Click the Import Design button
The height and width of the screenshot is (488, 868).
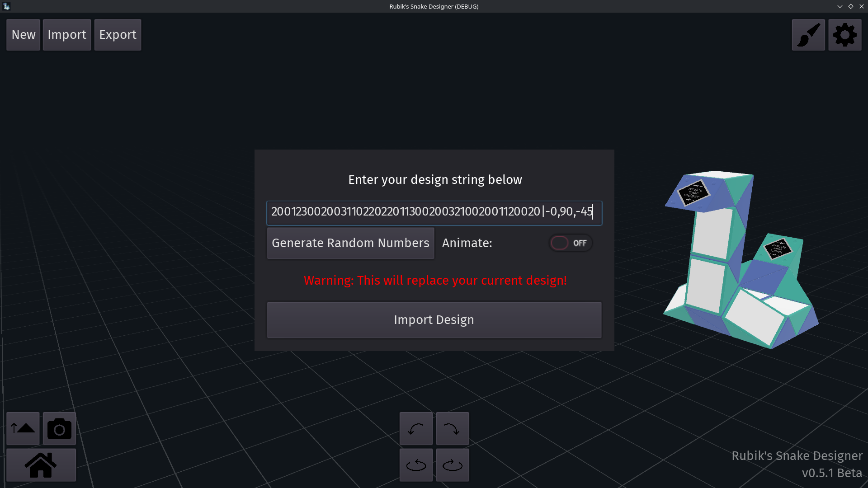tap(434, 320)
